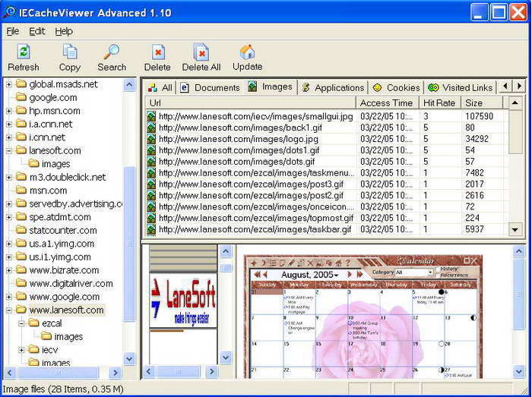
Task: Click the tab strip left scroll arrow
Action: [505, 87]
